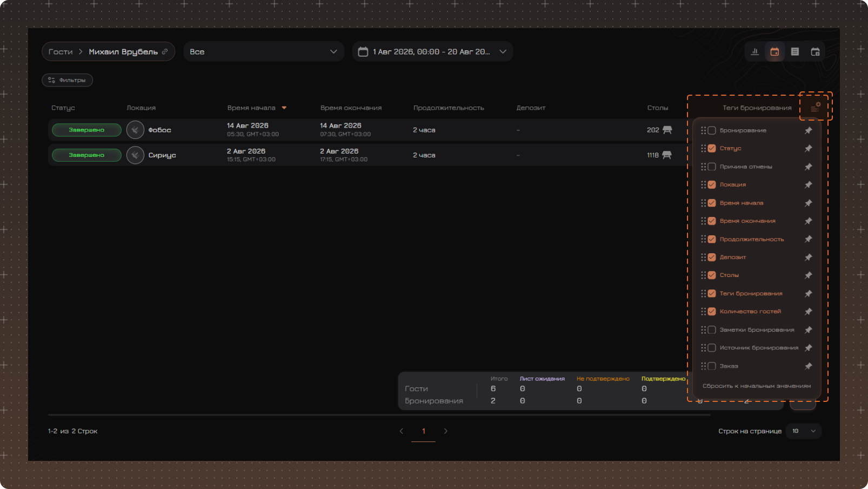
Task: Uncheck the Теги бронирования column checkbox
Action: coord(712,293)
